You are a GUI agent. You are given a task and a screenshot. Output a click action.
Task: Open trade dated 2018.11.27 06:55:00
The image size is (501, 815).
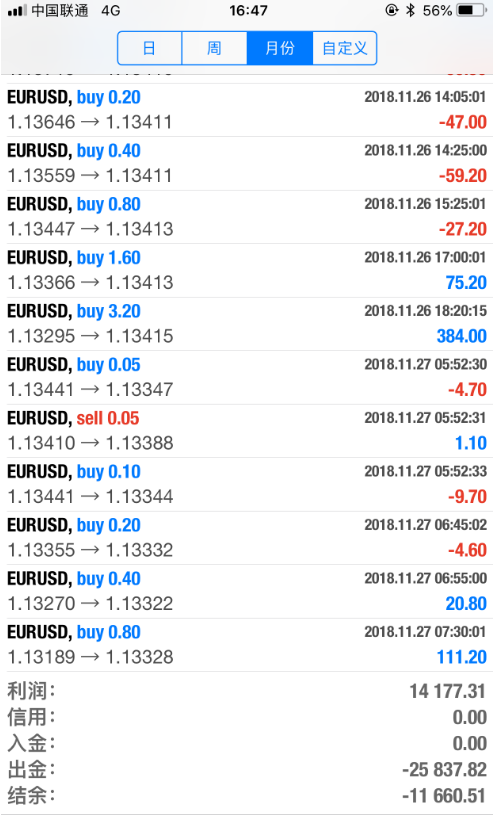click(247, 591)
